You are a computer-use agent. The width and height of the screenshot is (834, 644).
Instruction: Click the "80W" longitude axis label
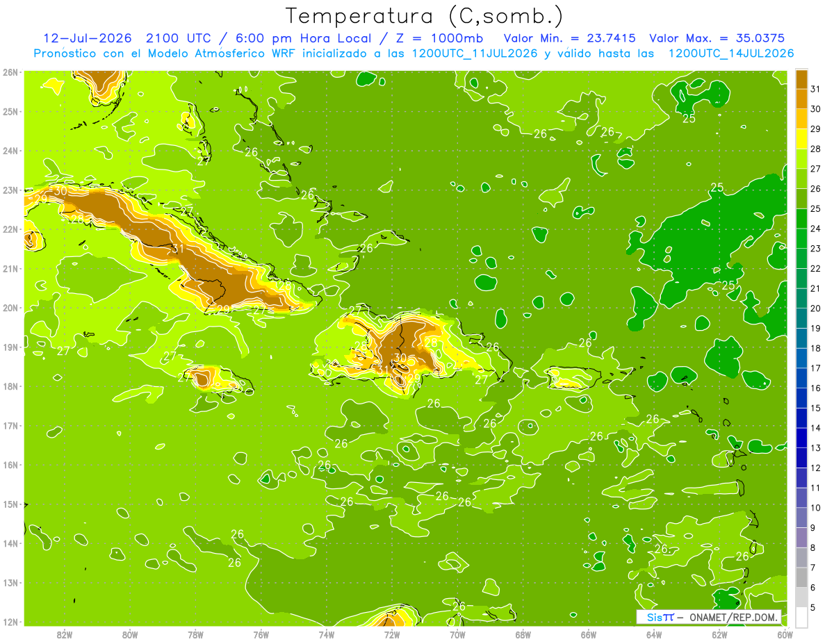[130, 634]
